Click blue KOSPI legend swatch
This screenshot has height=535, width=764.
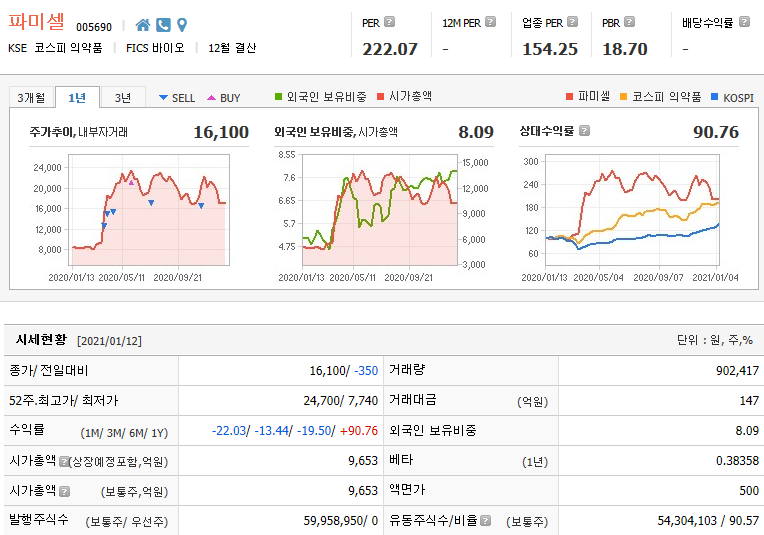(715, 96)
